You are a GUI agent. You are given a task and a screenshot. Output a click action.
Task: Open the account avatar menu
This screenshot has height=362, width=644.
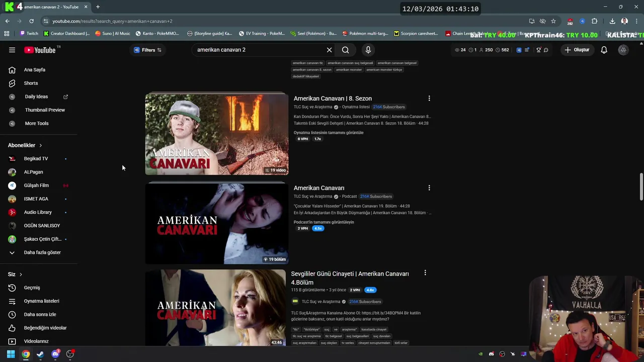click(x=623, y=50)
